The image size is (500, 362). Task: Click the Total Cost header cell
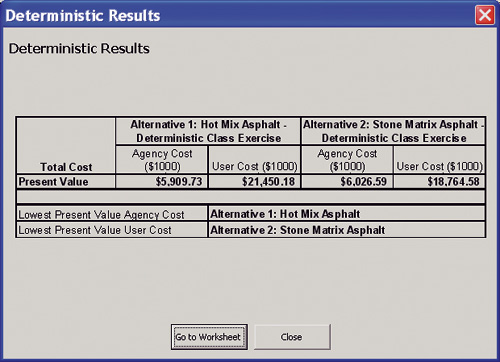(66, 145)
